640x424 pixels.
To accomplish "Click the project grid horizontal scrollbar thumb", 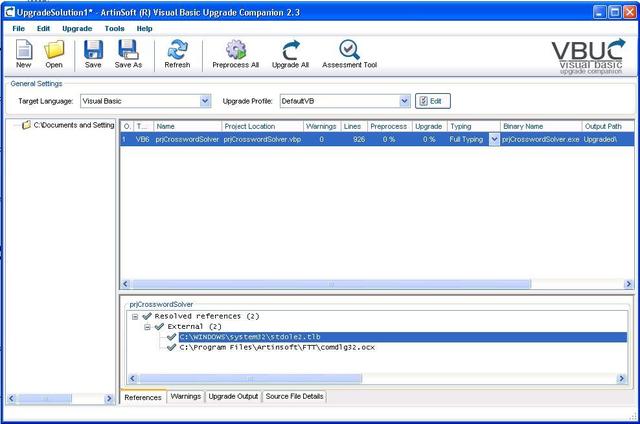I will click(331, 284).
